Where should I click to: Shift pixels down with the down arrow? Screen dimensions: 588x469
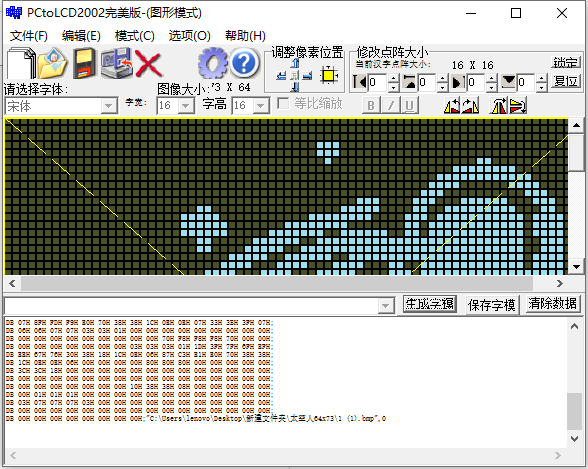click(x=295, y=87)
